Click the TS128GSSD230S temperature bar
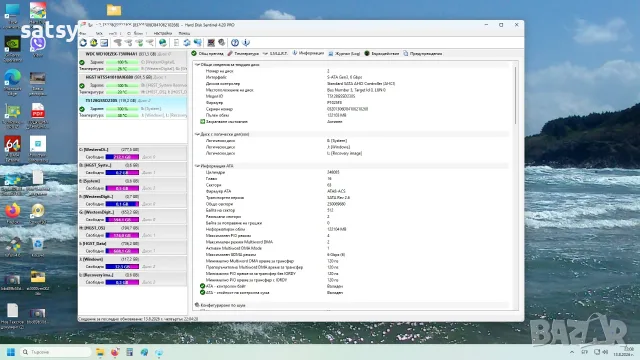The height and width of the screenshot is (360, 640). pyautogui.click(x=122, y=116)
